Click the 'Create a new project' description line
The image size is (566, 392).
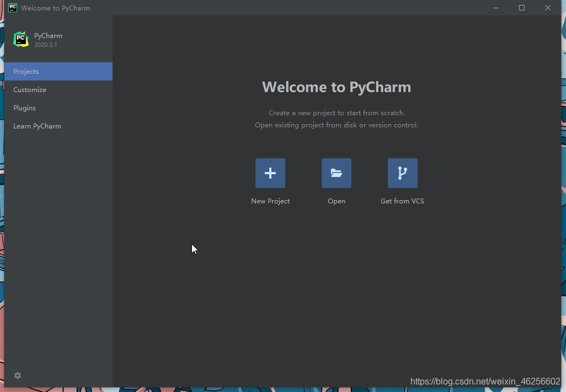pos(337,113)
